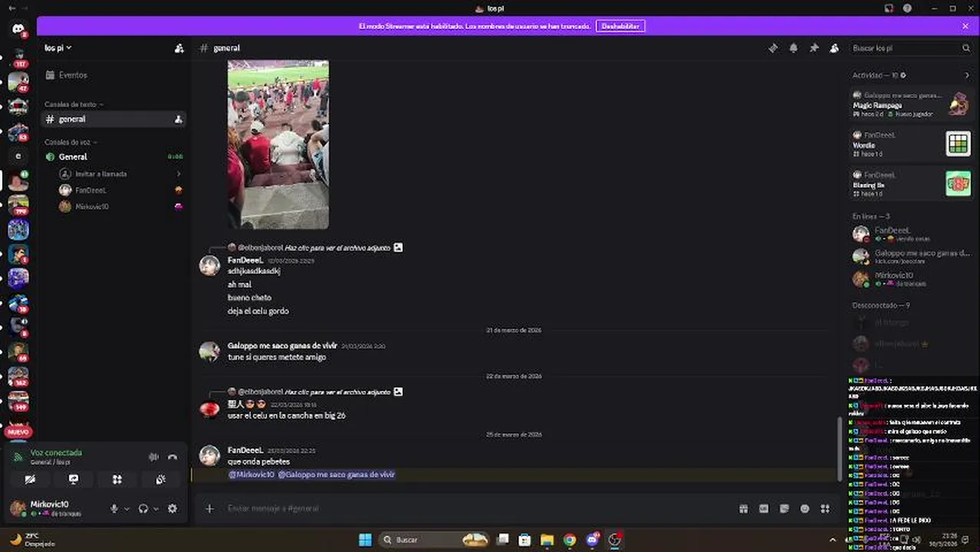Image resolution: width=980 pixels, height=552 pixels.
Task: Focus the 'Buscar los pi' search field
Action: [x=911, y=48]
